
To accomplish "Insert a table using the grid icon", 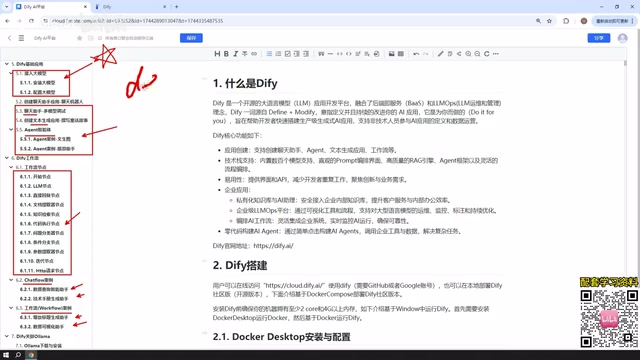I will click(x=401, y=54).
